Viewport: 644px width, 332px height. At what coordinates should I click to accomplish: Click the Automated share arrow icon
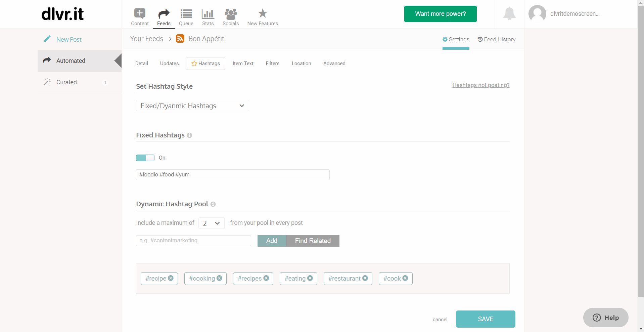[47, 60]
